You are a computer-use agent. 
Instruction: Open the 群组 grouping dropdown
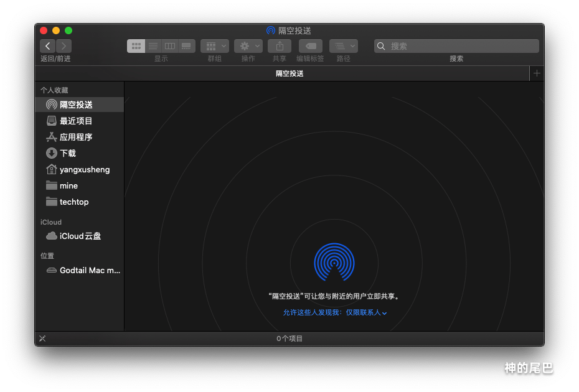214,46
